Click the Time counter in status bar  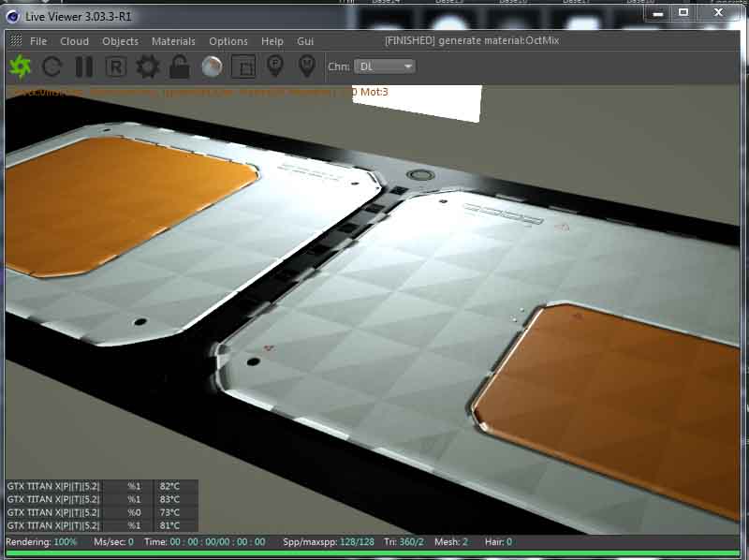coord(204,542)
